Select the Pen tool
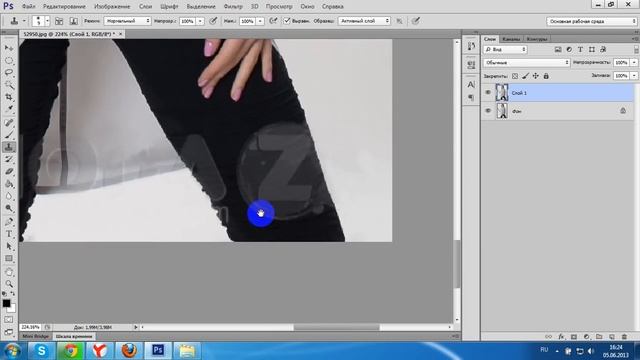 click(9, 222)
